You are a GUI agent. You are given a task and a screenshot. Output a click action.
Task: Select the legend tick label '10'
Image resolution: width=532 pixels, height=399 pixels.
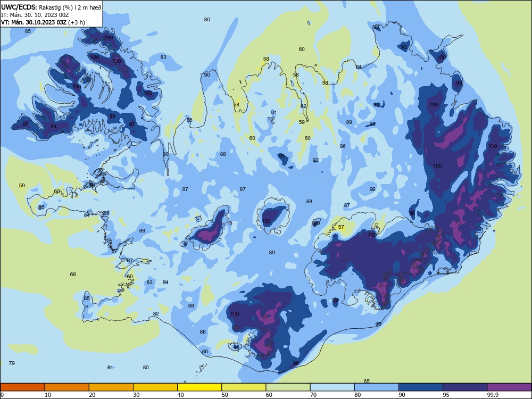[x=48, y=395]
